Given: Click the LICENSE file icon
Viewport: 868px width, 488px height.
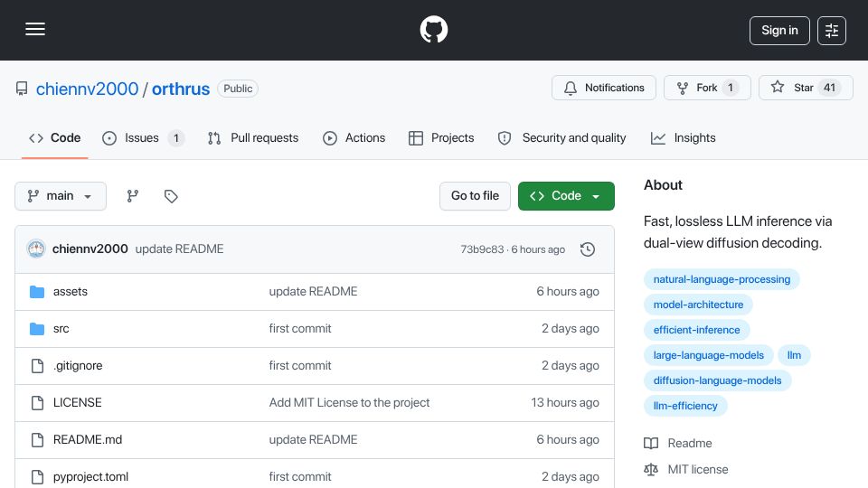Looking at the screenshot, I should tap(37, 403).
